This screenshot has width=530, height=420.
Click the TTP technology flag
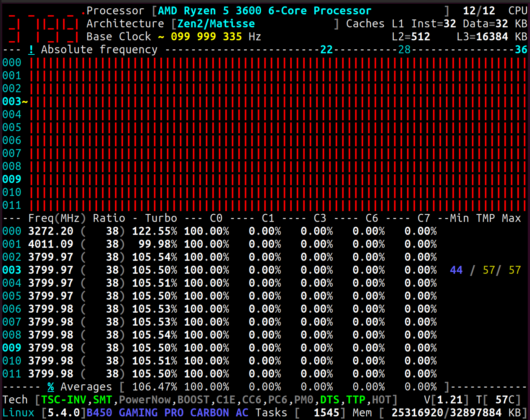tap(355, 400)
